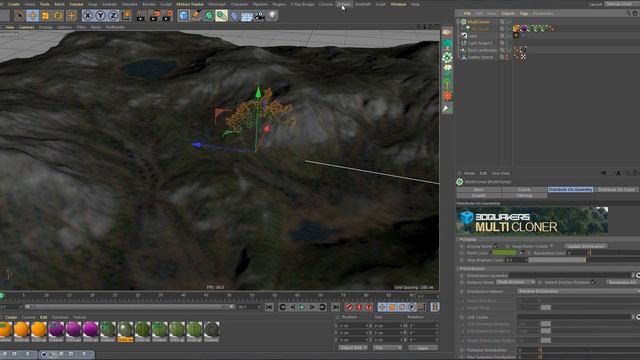Open the Volume menu

[x=76, y=4]
